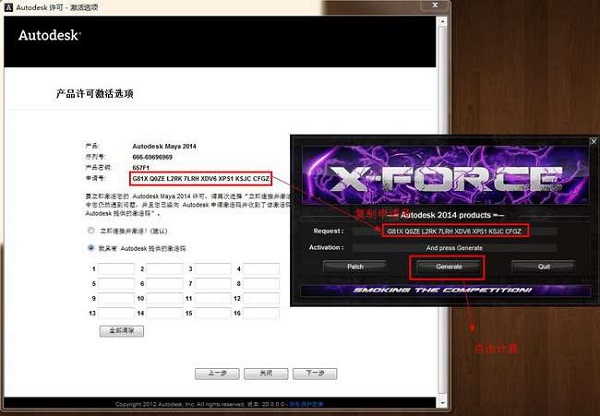
Task: Click activation code field 16
Action: [261, 313]
